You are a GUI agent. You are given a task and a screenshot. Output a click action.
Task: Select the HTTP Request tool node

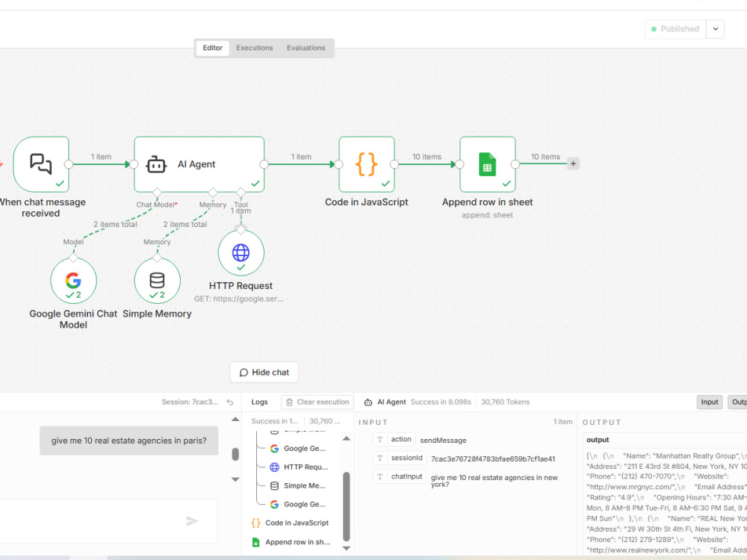pos(241,253)
